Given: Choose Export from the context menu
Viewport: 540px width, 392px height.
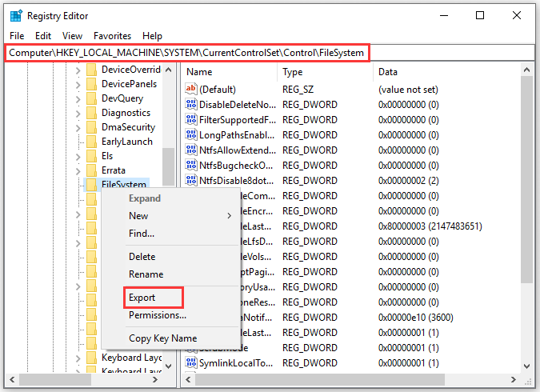Looking at the screenshot, I should click(x=142, y=298).
